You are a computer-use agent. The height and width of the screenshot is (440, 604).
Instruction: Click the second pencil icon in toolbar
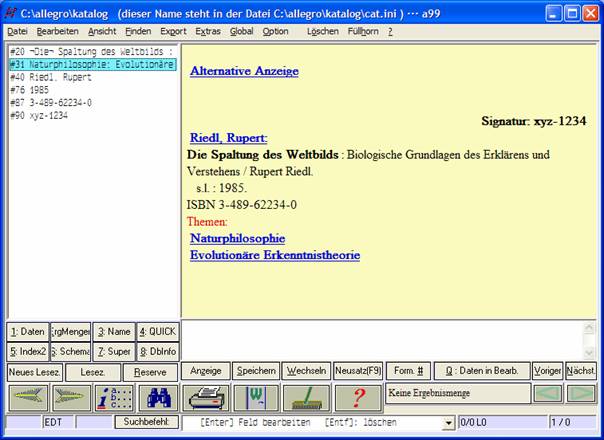click(x=70, y=398)
